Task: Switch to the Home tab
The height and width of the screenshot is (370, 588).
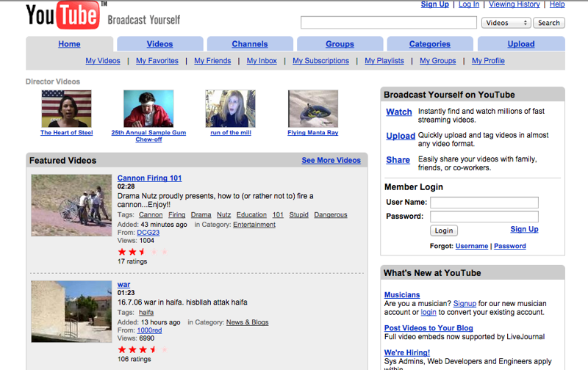Action: 69,44
